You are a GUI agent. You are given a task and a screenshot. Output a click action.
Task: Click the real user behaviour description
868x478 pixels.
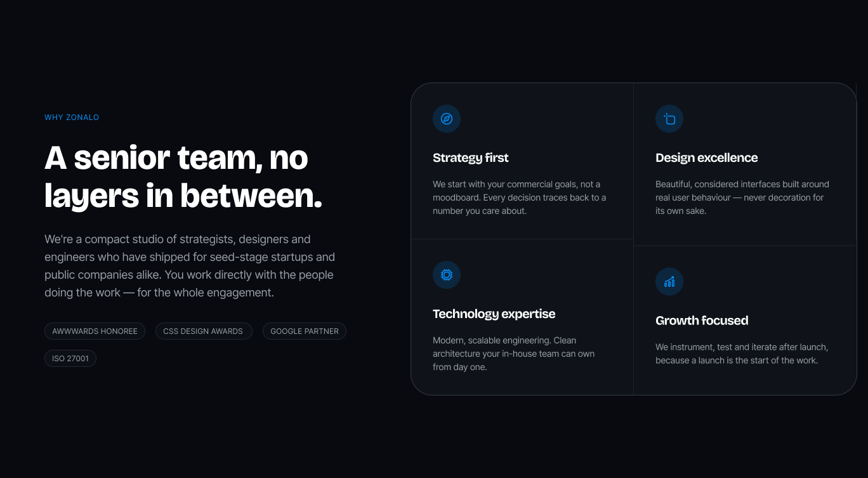742,197
